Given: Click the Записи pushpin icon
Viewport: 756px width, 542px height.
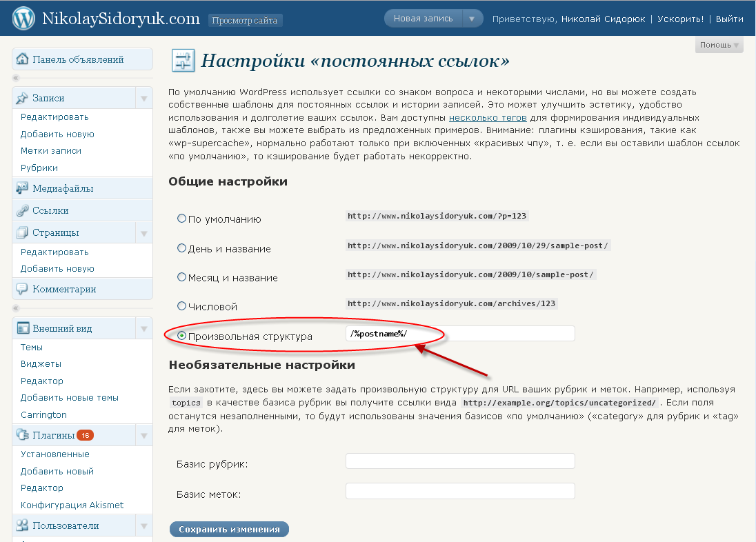Looking at the screenshot, I should [x=22, y=98].
